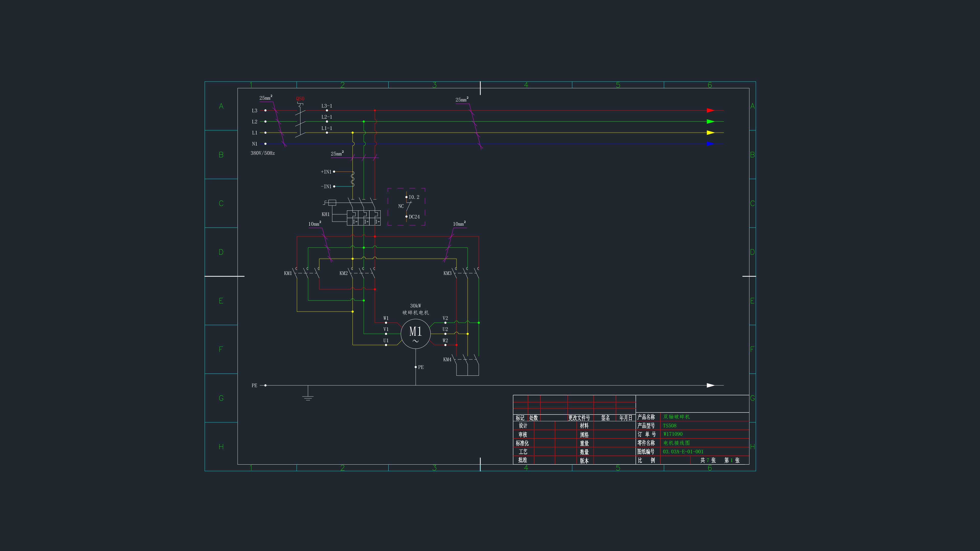Click the 处数 header cell
The width and height of the screenshot is (980, 551).
point(534,418)
